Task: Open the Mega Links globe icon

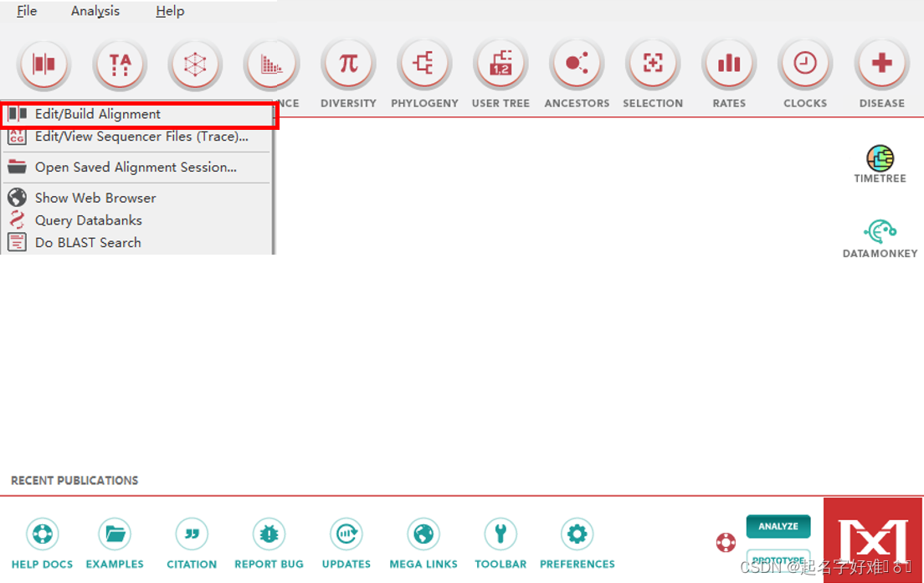Action: click(x=423, y=534)
